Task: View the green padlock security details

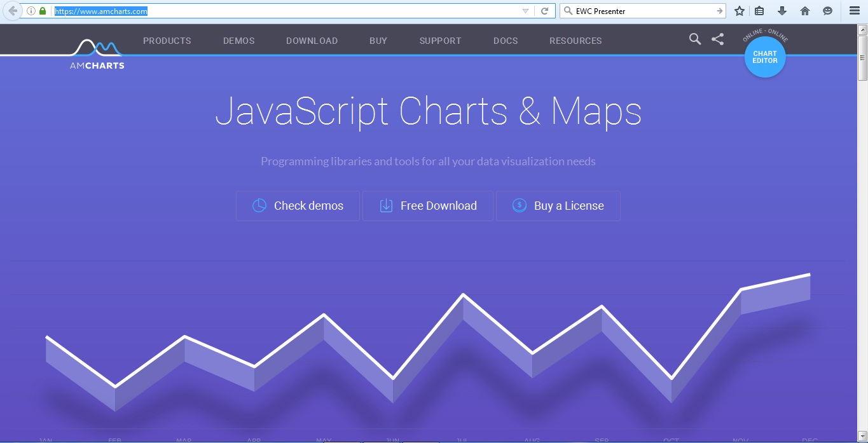Action: click(x=43, y=11)
